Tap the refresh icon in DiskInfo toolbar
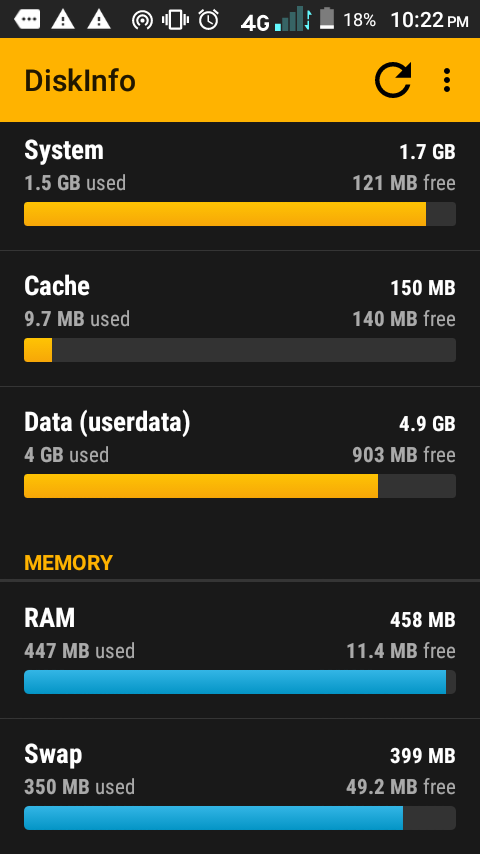 coord(393,80)
